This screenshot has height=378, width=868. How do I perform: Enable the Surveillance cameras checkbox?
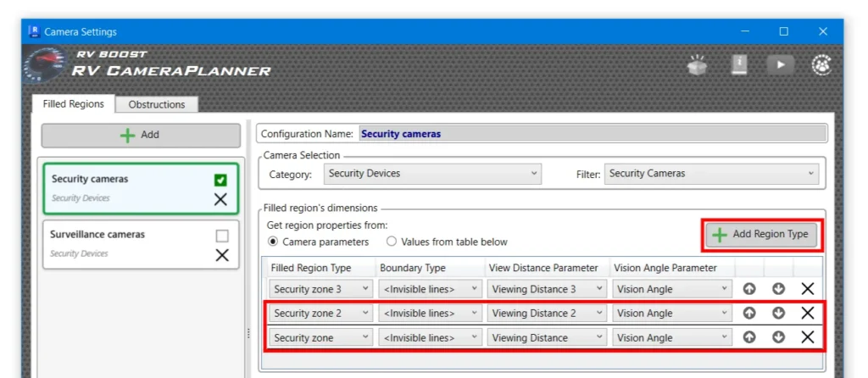[x=221, y=236]
